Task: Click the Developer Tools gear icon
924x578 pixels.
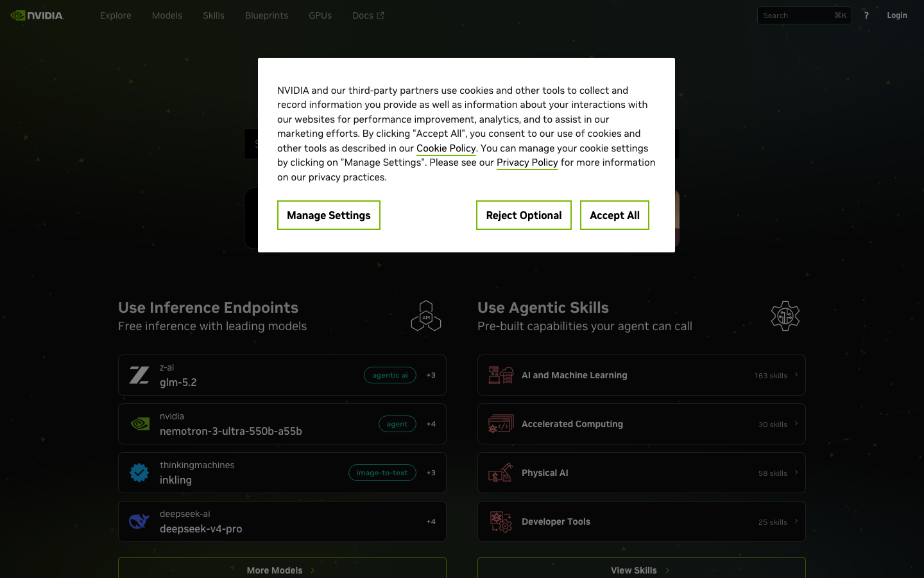Action: tap(501, 521)
